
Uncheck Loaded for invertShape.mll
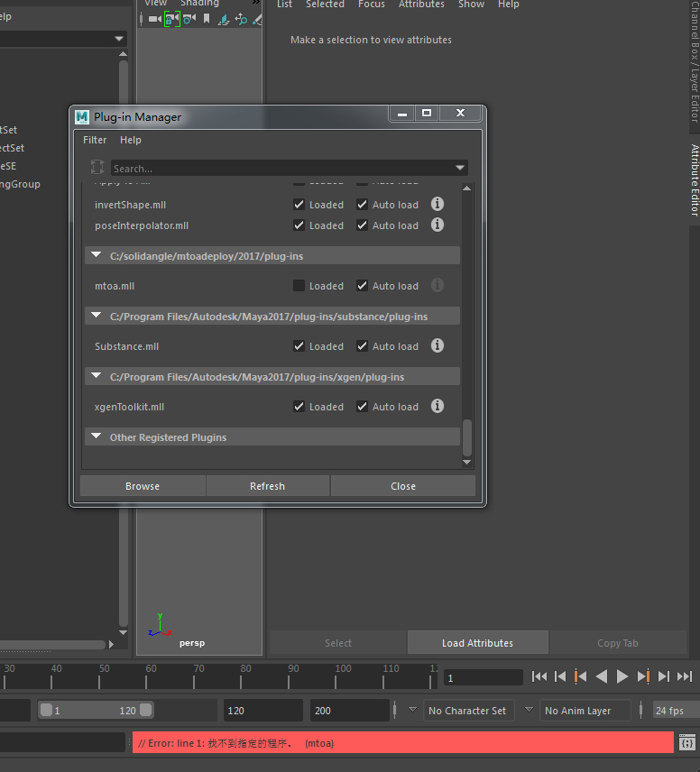pyautogui.click(x=299, y=205)
